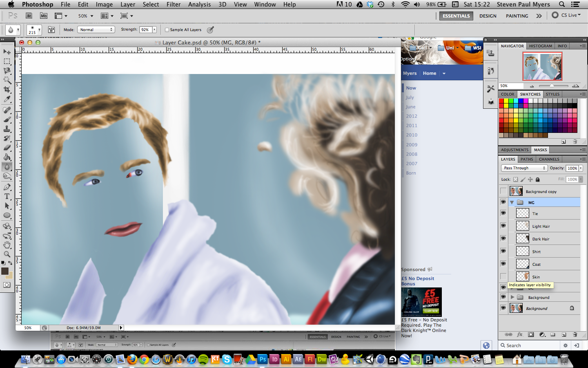Viewport: 588px width, 368px height.
Task: Select the Eyedropper tool
Action: pyautogui.click(x=7, y=99)
